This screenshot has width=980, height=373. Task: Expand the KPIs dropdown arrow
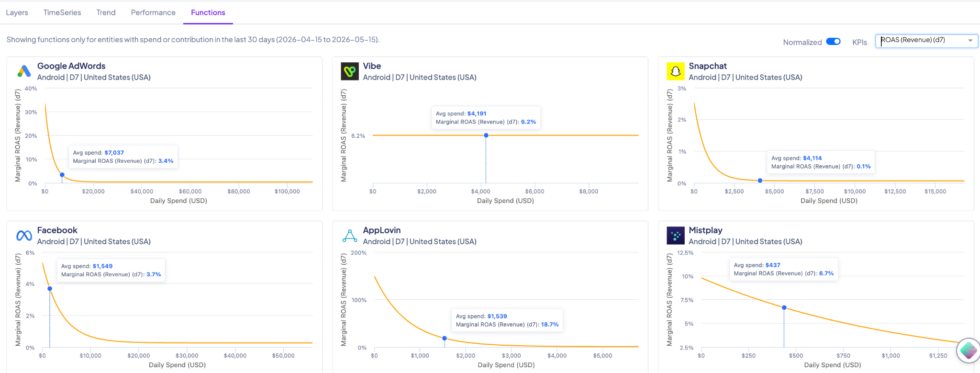970,41
